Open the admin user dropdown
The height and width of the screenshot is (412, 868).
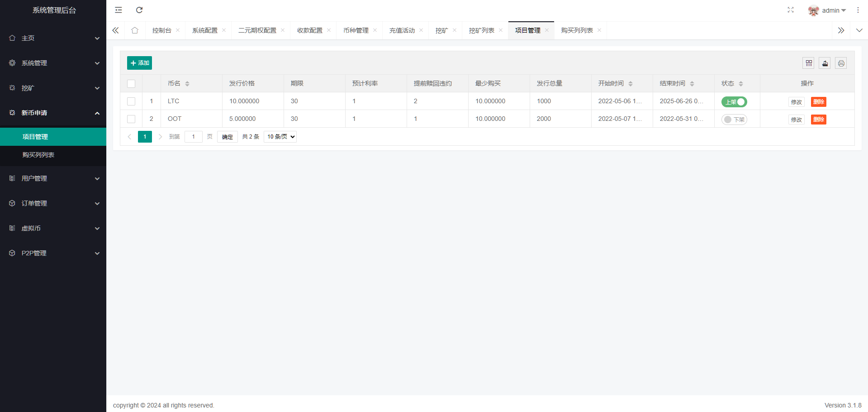pyautogui.click(x=827, y=10)
